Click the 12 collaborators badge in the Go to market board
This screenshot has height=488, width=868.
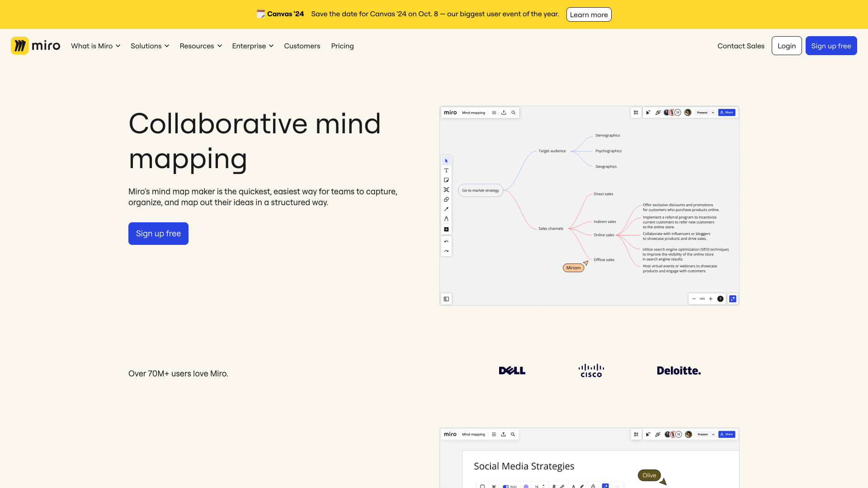[x=678, y=113]
